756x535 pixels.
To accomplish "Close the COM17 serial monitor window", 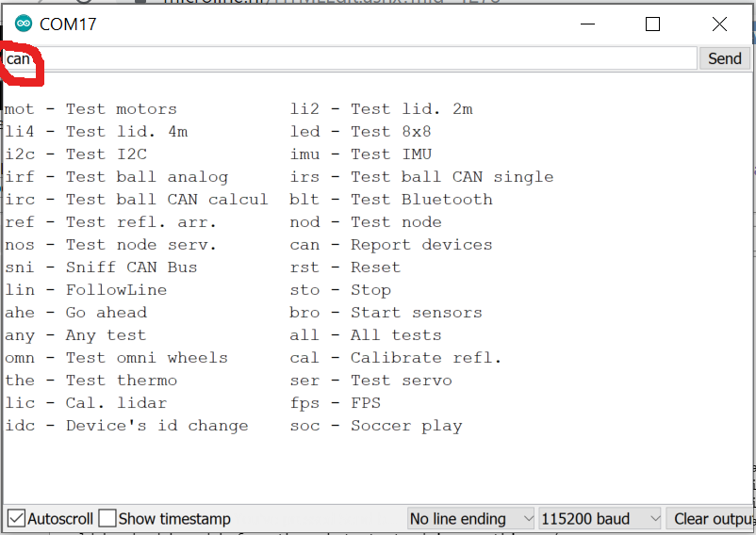I will point(720,24).
